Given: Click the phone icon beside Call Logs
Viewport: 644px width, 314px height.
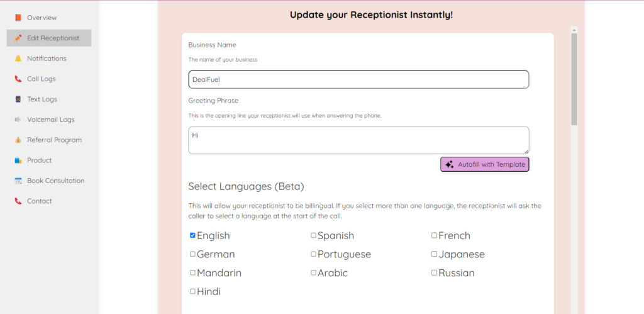Looking at the screenshot, I should 18,79.
